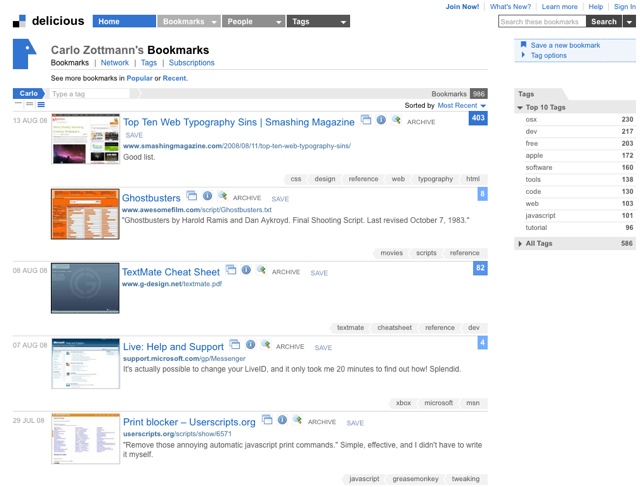
Task: Click the movies tag on Ghostbusters bookmark
Action: 391,253
